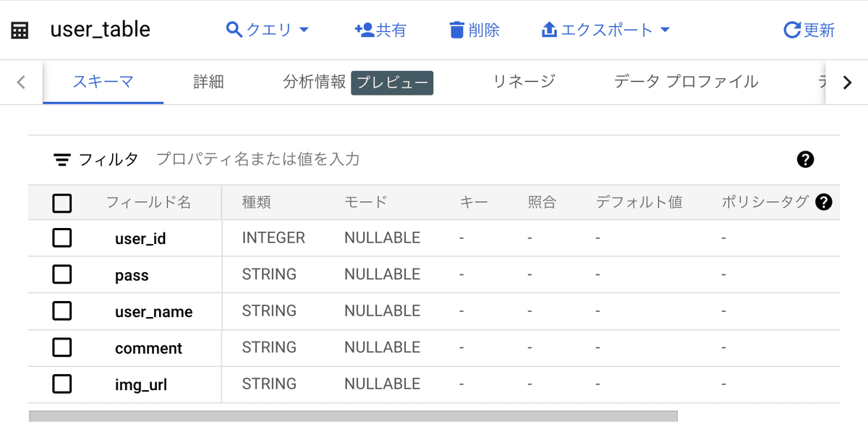Click STRING in the comment row
This screenshot has height=435, width=868.
(x=269, y=347)
